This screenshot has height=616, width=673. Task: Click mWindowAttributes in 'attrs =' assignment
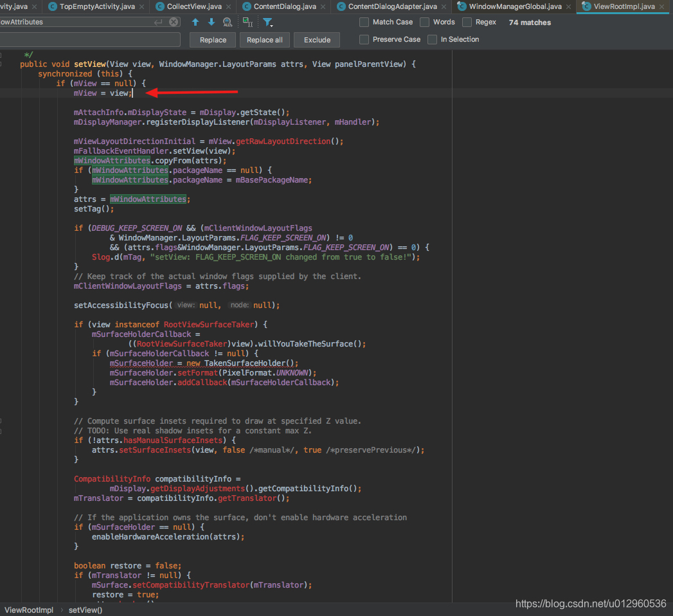[x=148, y=199]
